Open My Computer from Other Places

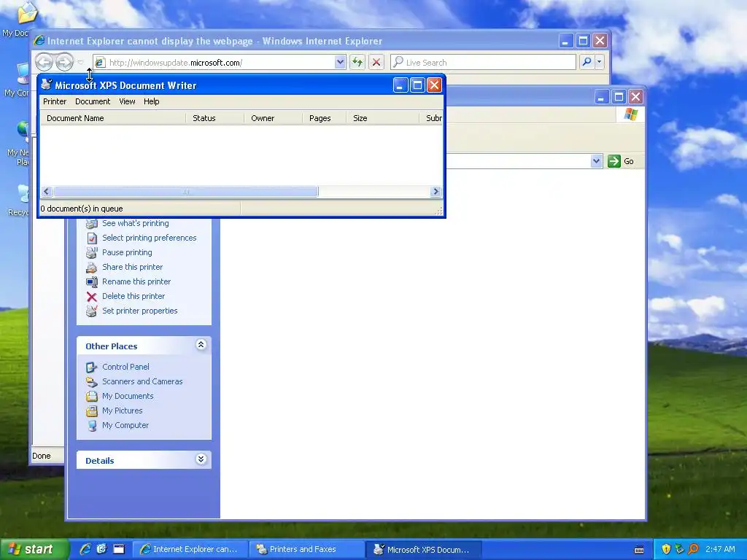[x=125, y=425]
